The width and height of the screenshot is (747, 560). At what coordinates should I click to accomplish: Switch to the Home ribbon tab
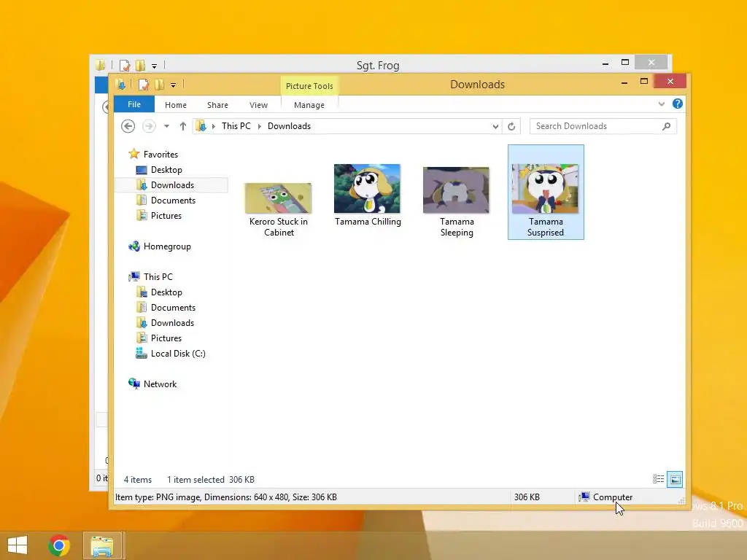(x=175, y=105)
